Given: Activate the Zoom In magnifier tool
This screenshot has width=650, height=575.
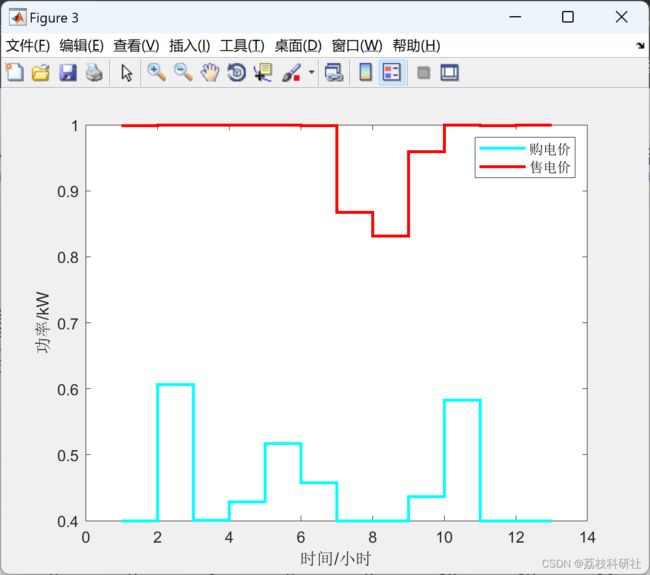Looking at the screenshot, I should click(157, 73).
